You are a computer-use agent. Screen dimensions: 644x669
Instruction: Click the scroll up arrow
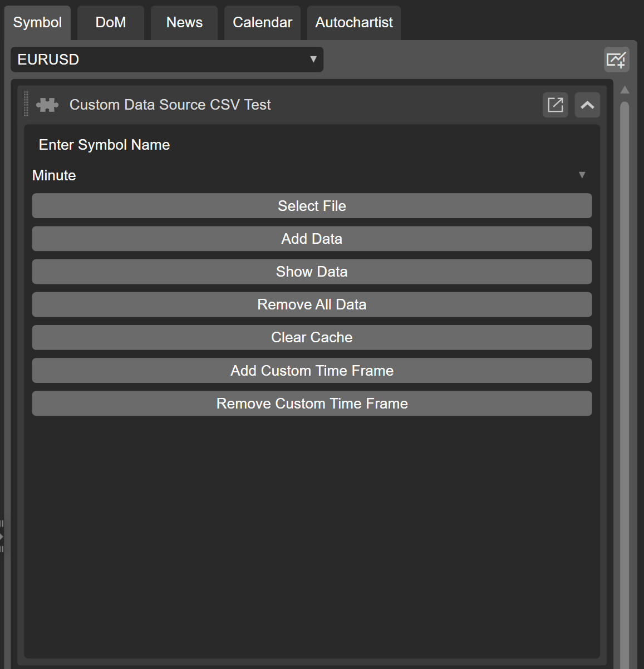[625, 90]
